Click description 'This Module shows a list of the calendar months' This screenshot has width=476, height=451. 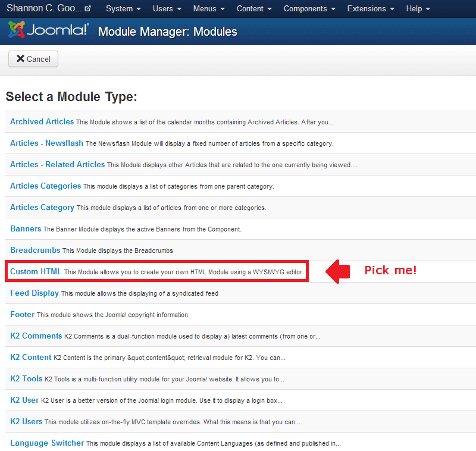205,123
